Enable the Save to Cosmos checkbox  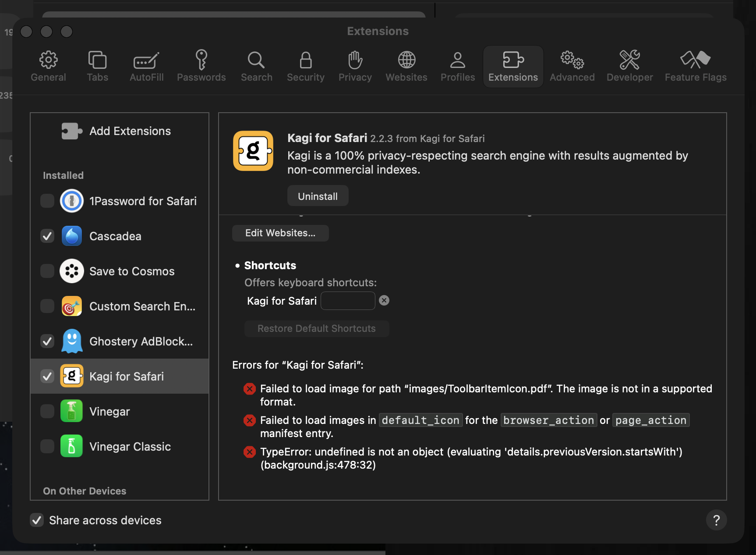(x=47, y=271)
